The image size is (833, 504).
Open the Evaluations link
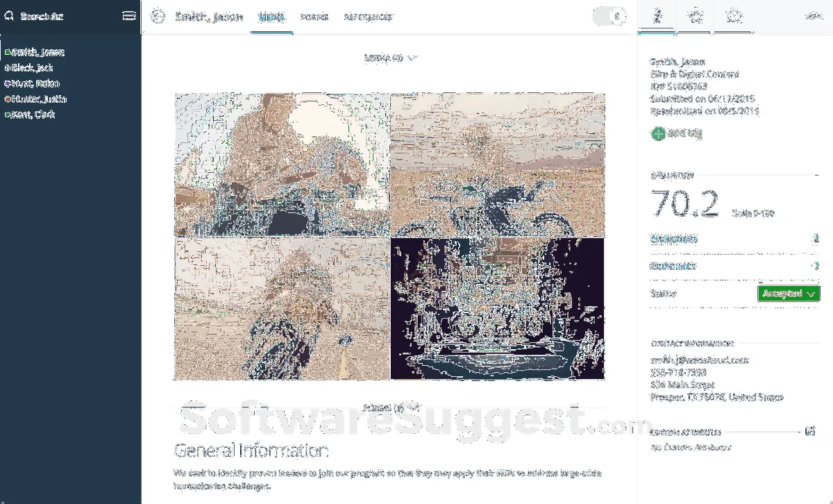pyautogui.click(x=674, y=239)
